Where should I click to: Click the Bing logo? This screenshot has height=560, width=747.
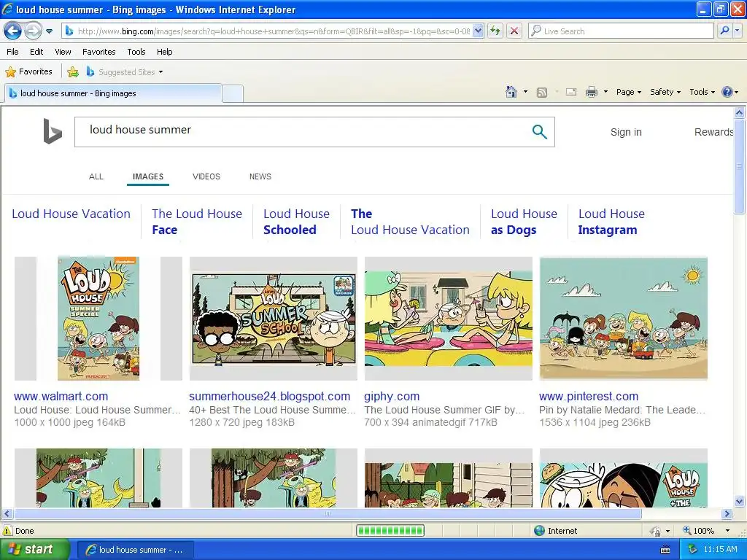[53, 131]
